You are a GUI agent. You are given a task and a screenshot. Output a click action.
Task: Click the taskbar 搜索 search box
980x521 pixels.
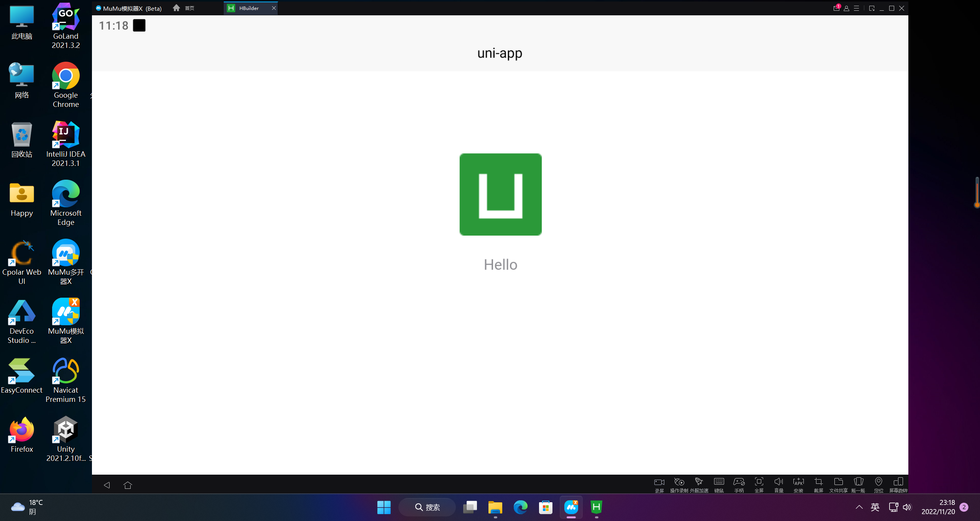(x=428, y=507)
